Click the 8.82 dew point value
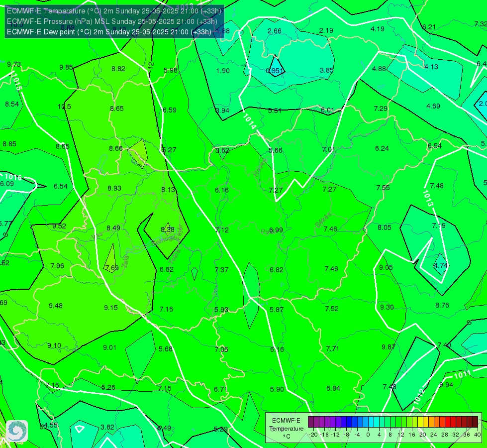Image resolution: width=487 pixels, height=448 pixels. click(118, 69)
